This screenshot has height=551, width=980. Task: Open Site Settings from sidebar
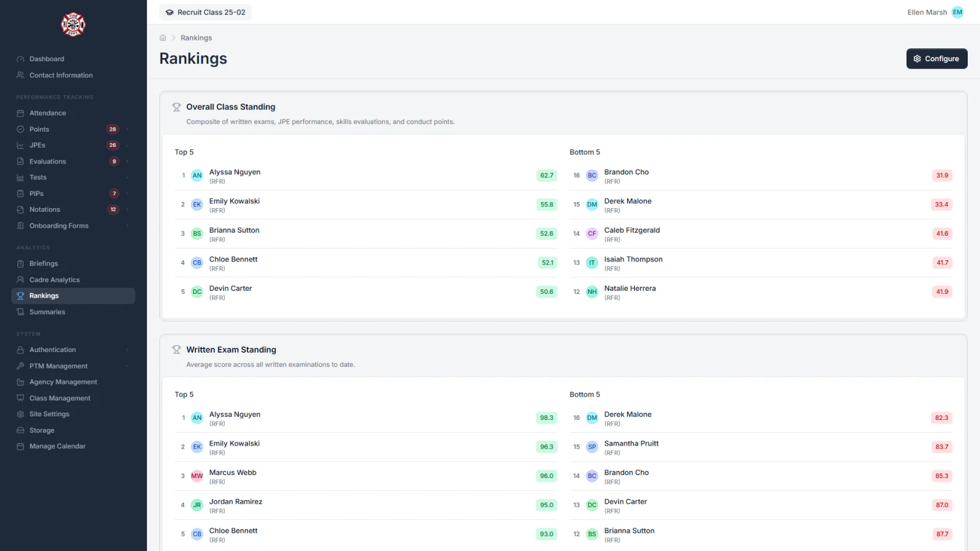point(73,414)
